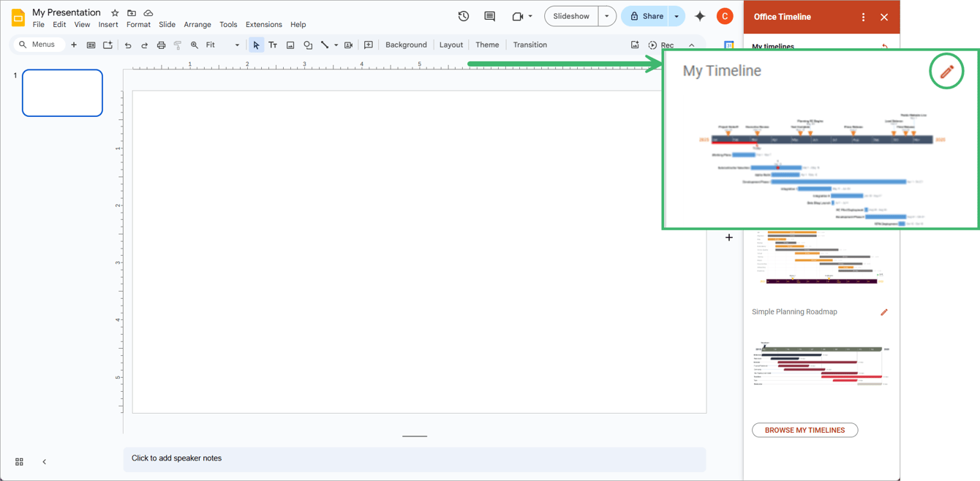This screenshot has width=980, height=481.
Task: Select the Text box tool
Action: [x=273, y=45]
